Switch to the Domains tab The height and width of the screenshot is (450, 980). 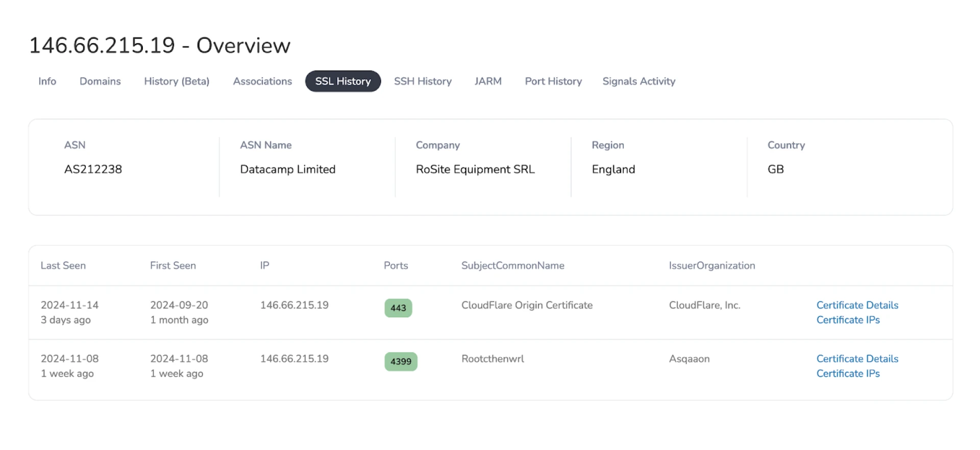tap(100, 81)
